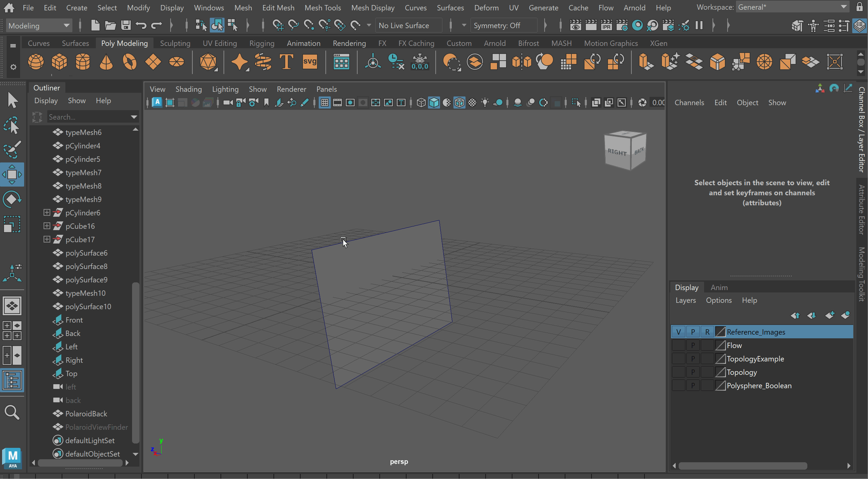This screenshot has width=868, height=479.
Task: Switch to the Sculpting shelf tab
Action: tap(175, 43)
